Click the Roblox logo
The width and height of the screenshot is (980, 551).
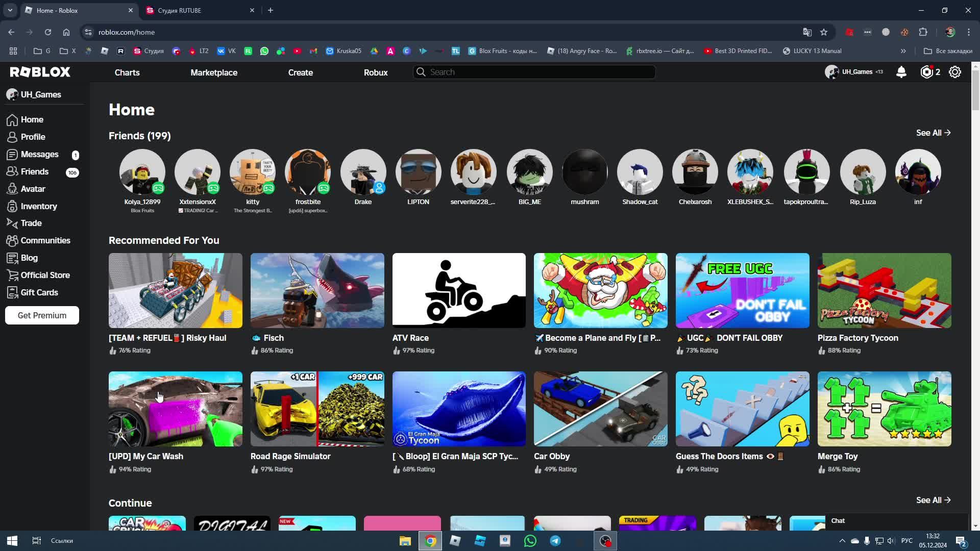pyautogui.click(x=40, y=72)
